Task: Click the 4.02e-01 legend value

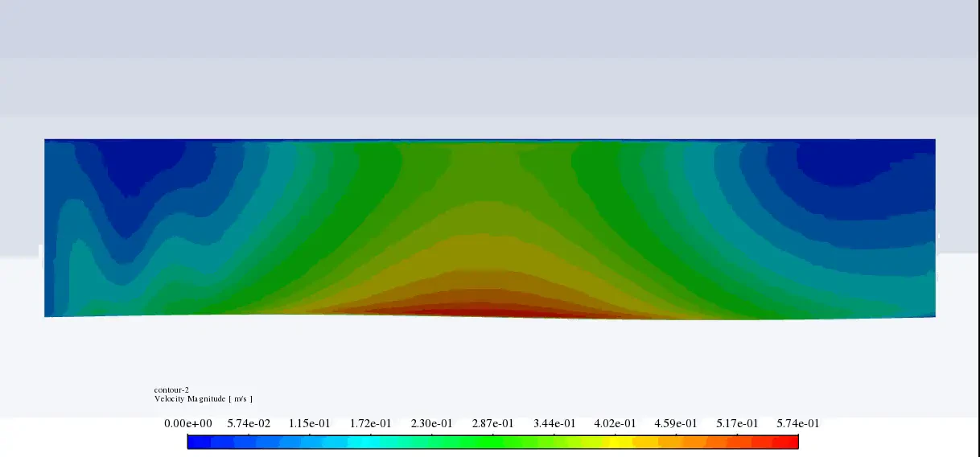Action: (615, 423)
